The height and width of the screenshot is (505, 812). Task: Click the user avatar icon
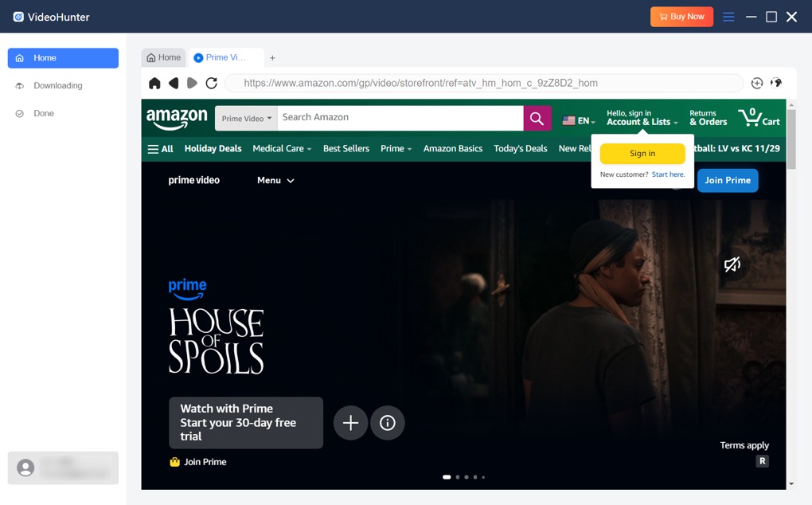pos(25,468)
